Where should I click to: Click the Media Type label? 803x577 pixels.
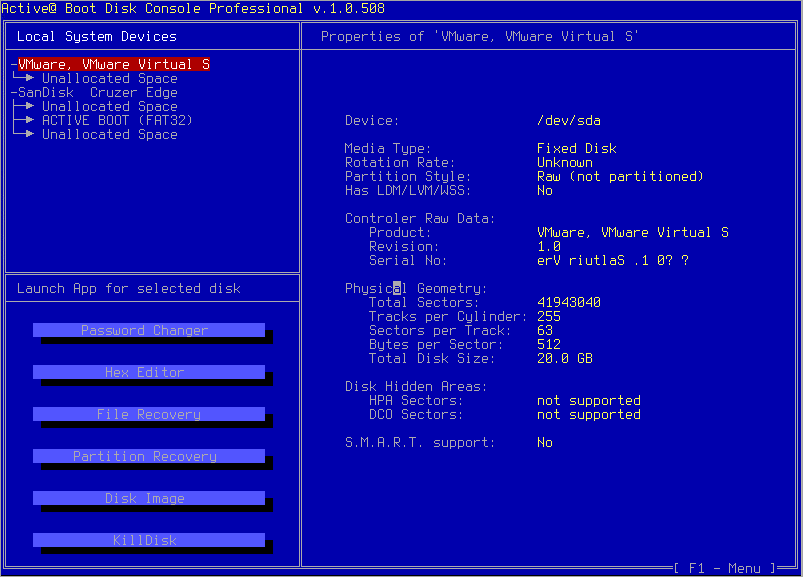pos(388,148)
